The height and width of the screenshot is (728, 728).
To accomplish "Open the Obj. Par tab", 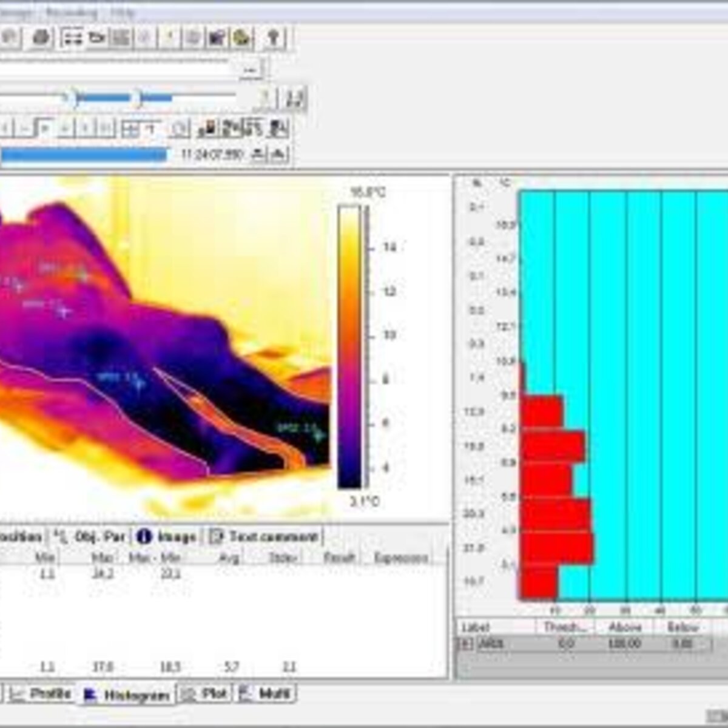I will [89, 536].
